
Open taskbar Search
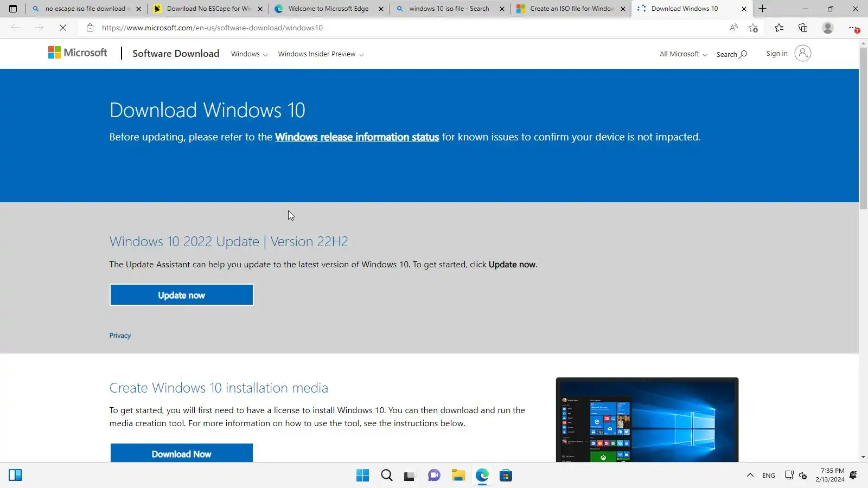(387, 476)
